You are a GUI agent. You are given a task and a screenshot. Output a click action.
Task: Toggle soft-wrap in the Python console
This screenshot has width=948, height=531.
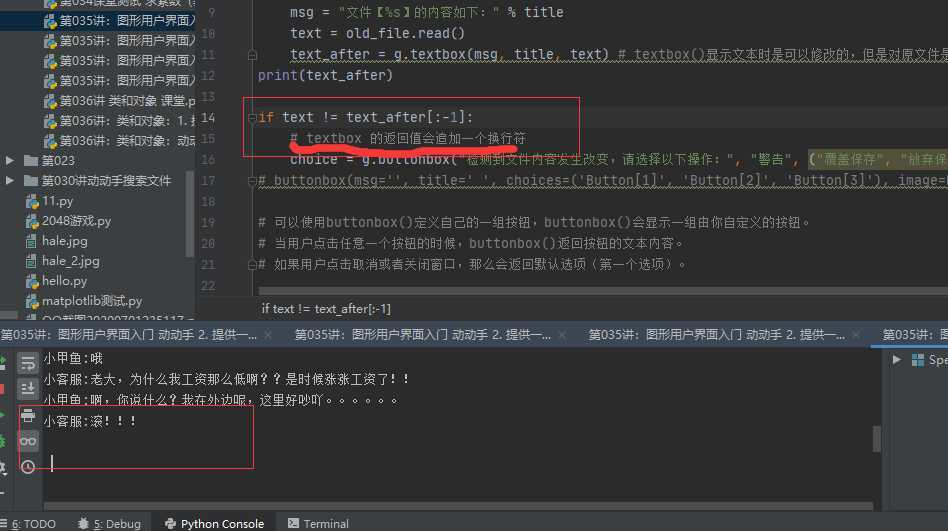pos(28,363)
